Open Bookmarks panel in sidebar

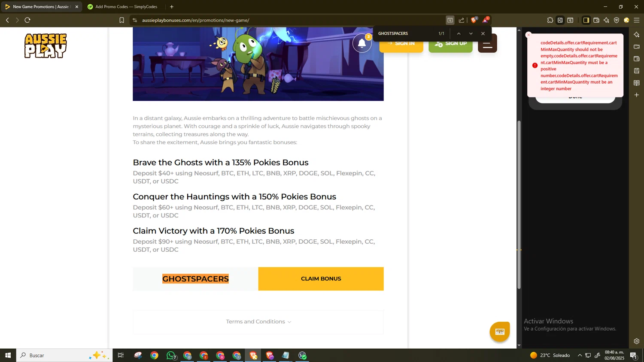[637, 71]
